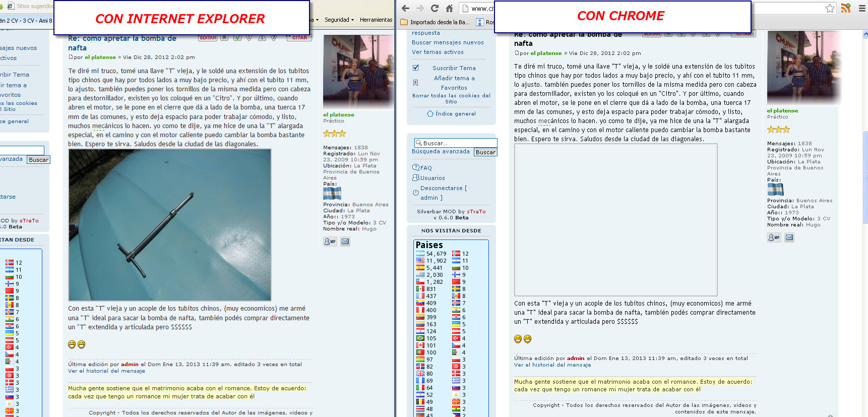This screenshot has height=417, width=868.
Task: Click the Índice general home icon
Action: click(430, 113)
